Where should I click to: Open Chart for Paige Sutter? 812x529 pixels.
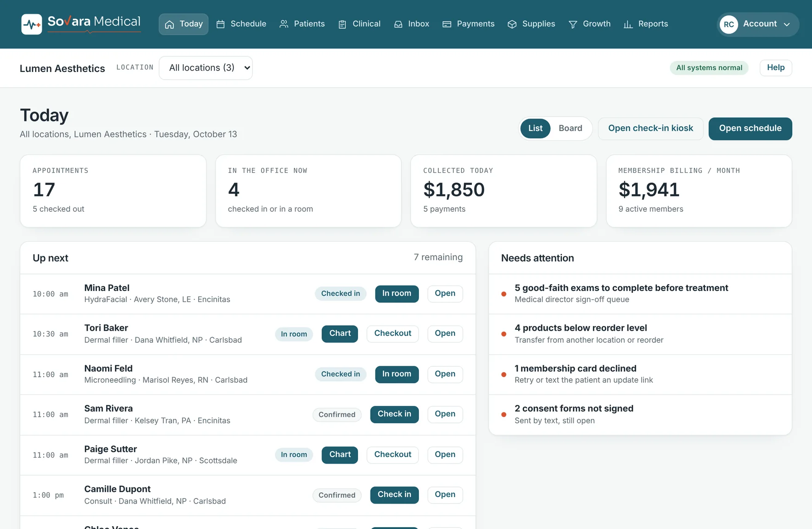point(340,455)
